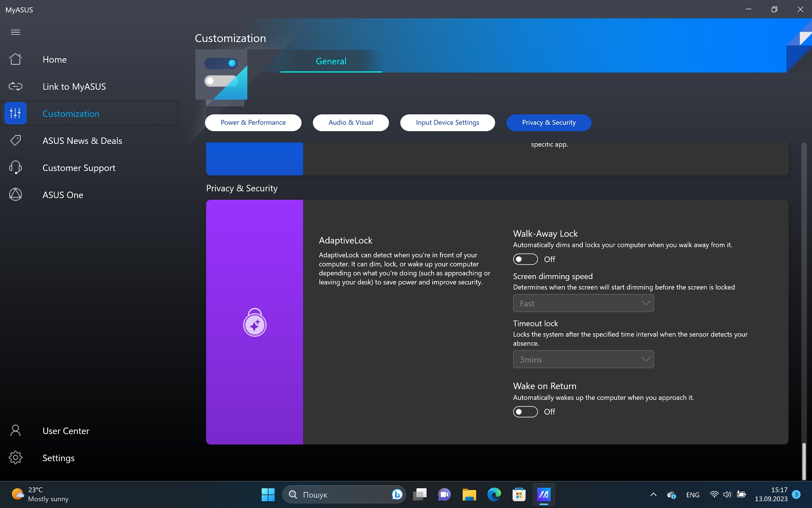Open the Wi-Fi network tray icon
Viewport: 812px width, 508px height.
[x=714, y=494]
